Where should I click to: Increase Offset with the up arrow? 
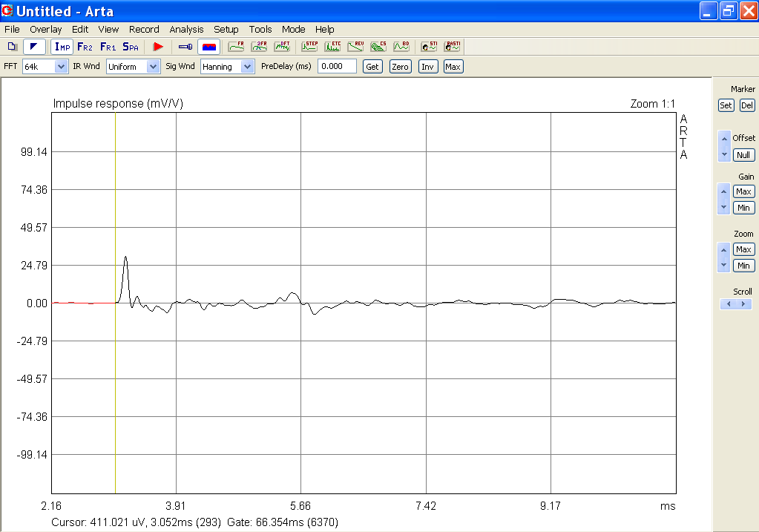tap(724, 139)
